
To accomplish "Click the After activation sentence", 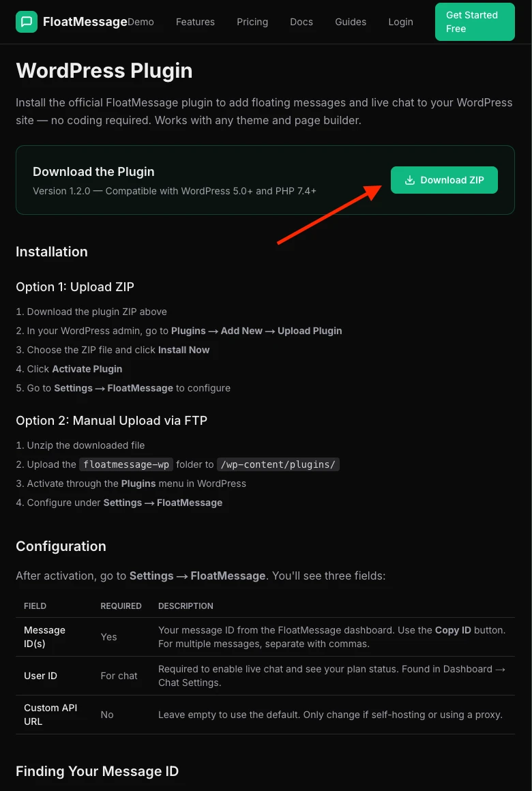I will (201, 576).
